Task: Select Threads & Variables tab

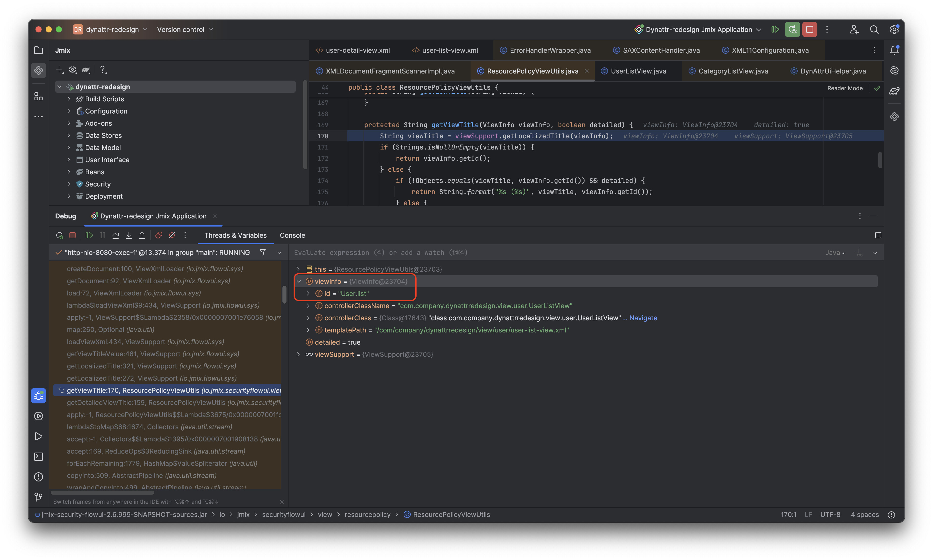Action: 235,235
